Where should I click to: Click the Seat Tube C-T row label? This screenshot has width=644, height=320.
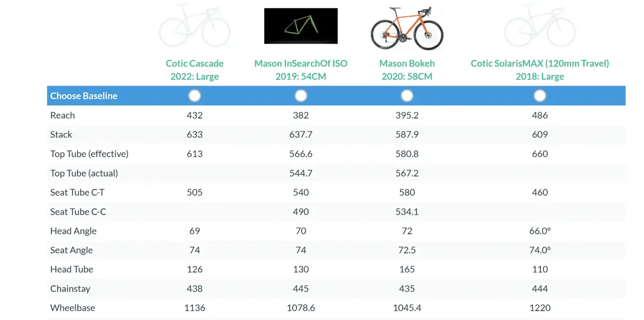pyautogui.click(x=77, y=192)
